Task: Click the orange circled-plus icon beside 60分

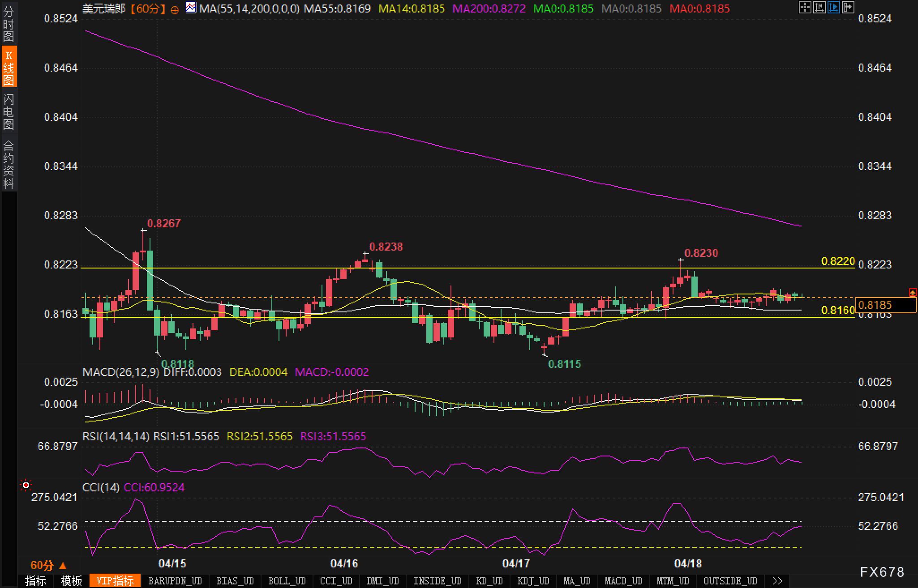Action: 175,10
